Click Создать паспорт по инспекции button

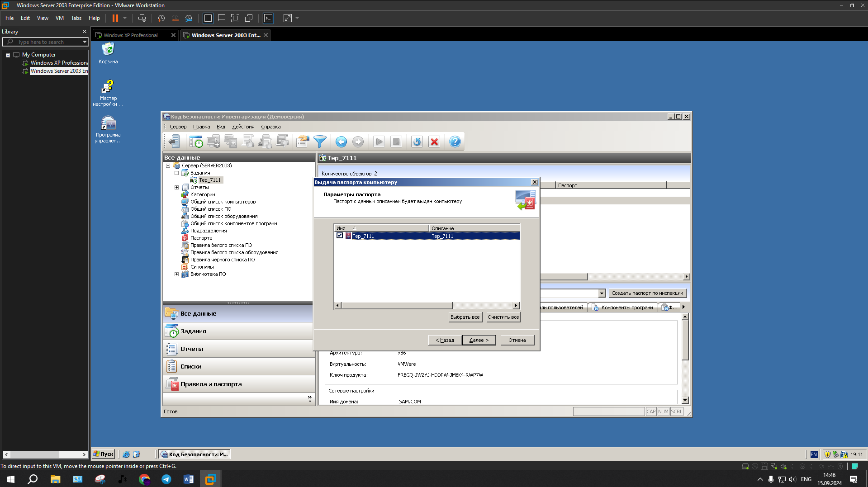tap(647, 293)
